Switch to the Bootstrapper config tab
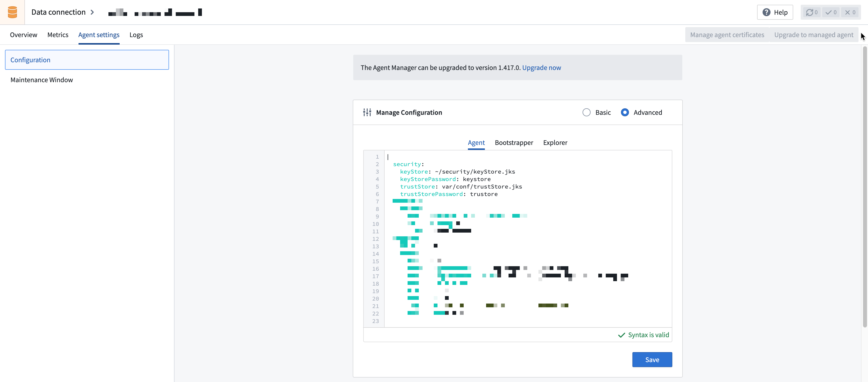The height and width of the screenshot is (382, 868). pos(514,143)
